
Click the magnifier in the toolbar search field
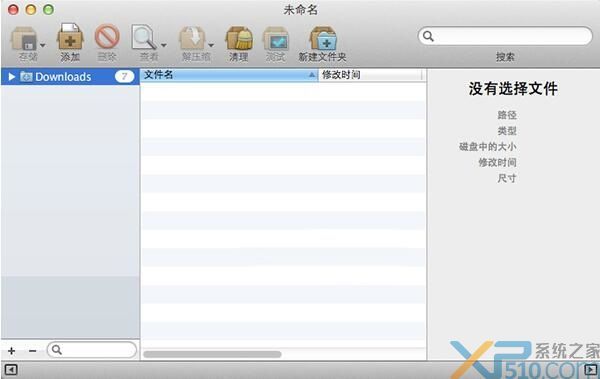428,36
